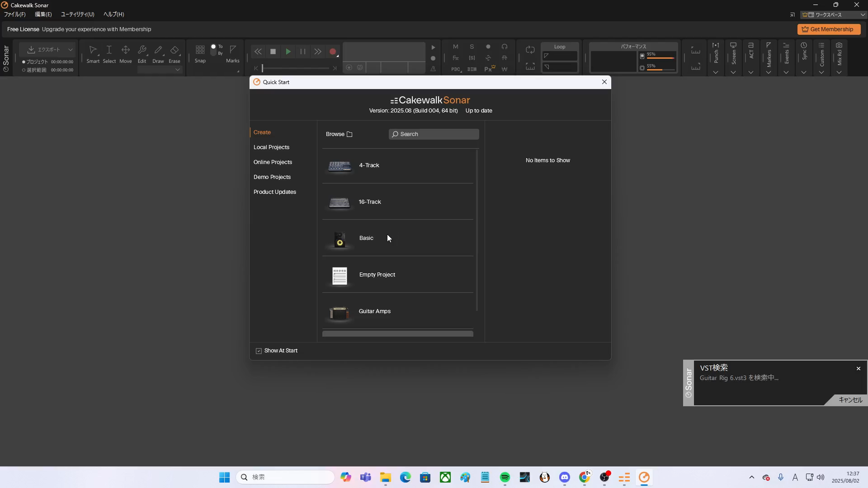The image size is (868, 488).
Task: Expand the ACT module chevron
Action: tap(751, 72)
